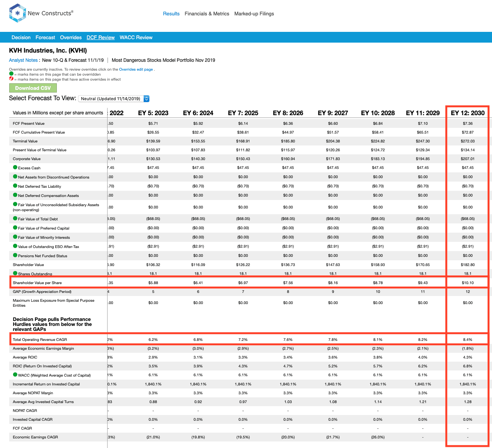Open the Select Forecast To View dropdown
Screen dimensions: 492x448
point(114,99)
